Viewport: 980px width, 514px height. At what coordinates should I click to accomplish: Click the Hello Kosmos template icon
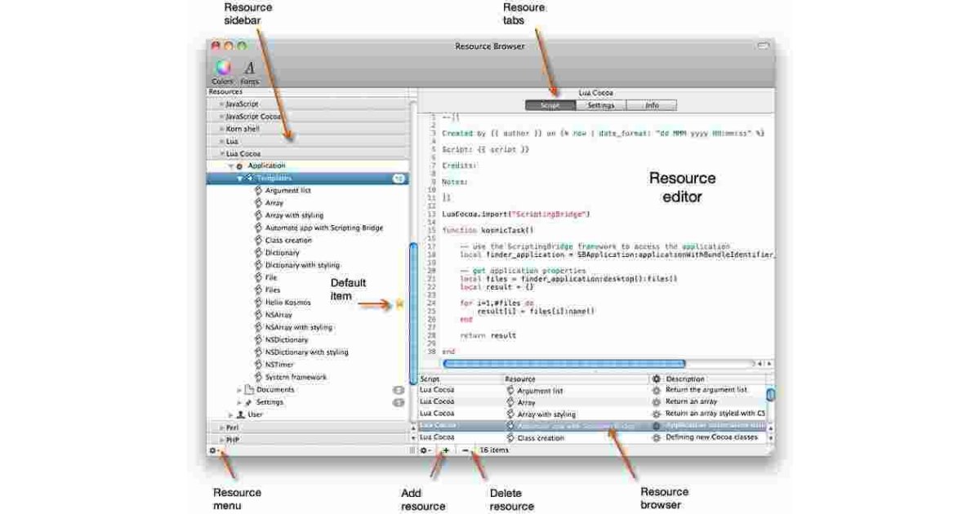[x=258, y=303]
